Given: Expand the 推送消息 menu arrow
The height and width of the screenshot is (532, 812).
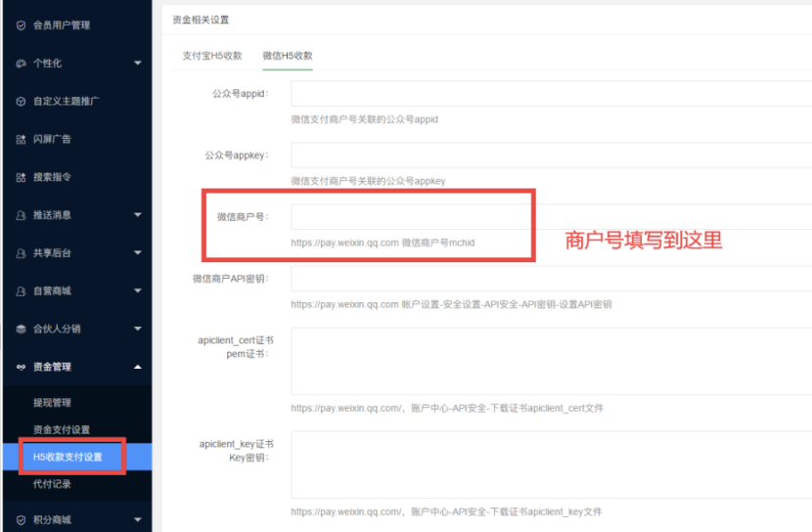Looking at the screenshot, I should [138, 215].
